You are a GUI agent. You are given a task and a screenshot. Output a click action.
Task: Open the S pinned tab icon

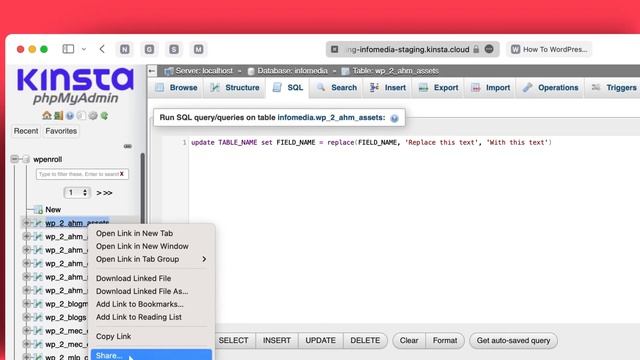click(174, 49)
